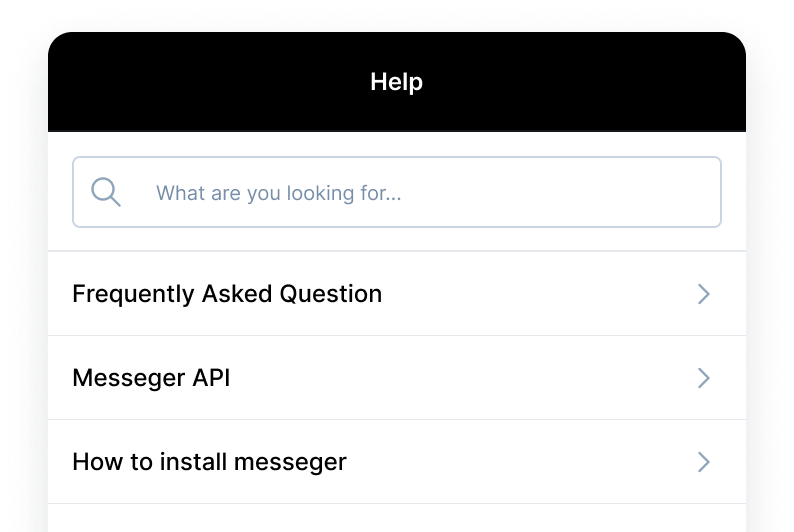Click the search icon inside the search bar
The image size is (794, 532).
coord(106,192)
